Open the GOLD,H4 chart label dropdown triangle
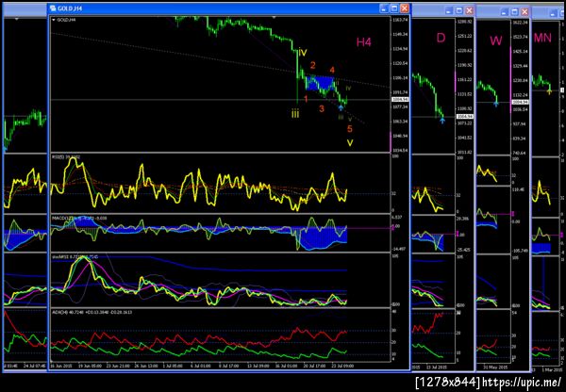566x392 pixels. [x=54, y=20]
